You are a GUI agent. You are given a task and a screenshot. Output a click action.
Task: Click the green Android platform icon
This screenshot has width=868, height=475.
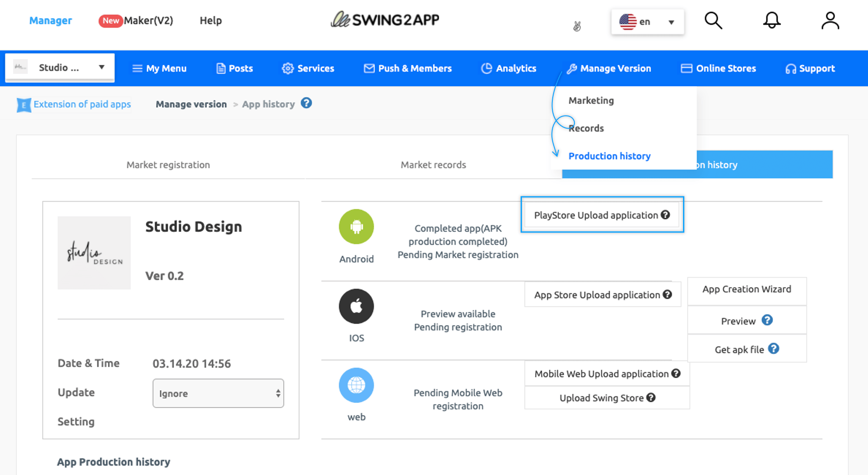[x=356, y=226]
